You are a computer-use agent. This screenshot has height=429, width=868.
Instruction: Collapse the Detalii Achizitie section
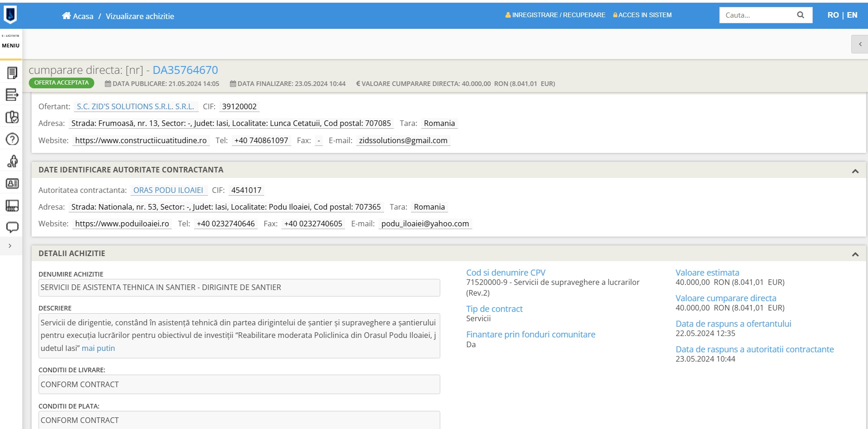[x=855, y=254]
